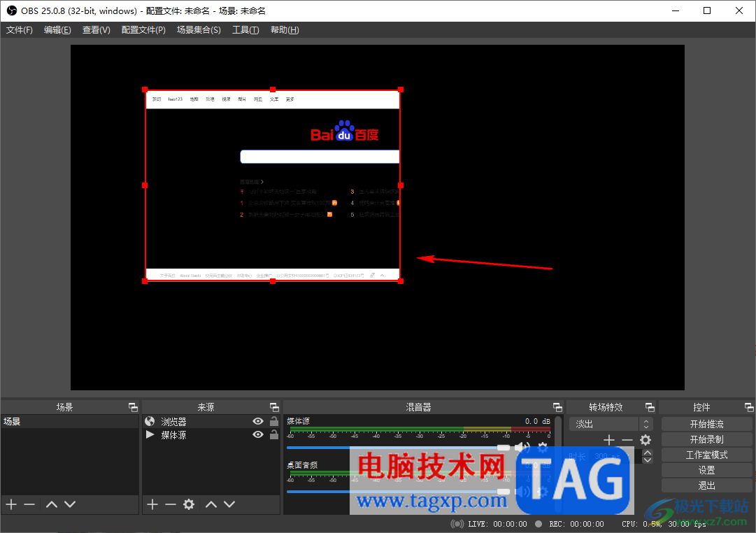Remove the selected scene with the minus icon
The height and width of the screenshot is (533, 756).
coord(29,504)
